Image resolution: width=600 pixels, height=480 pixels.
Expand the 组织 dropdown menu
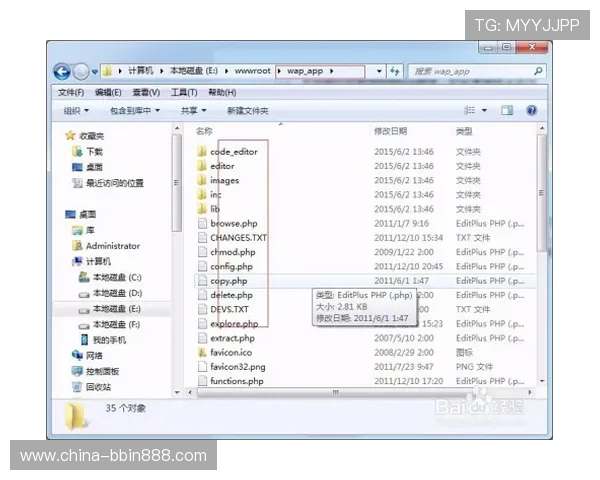tap(76, 110)
